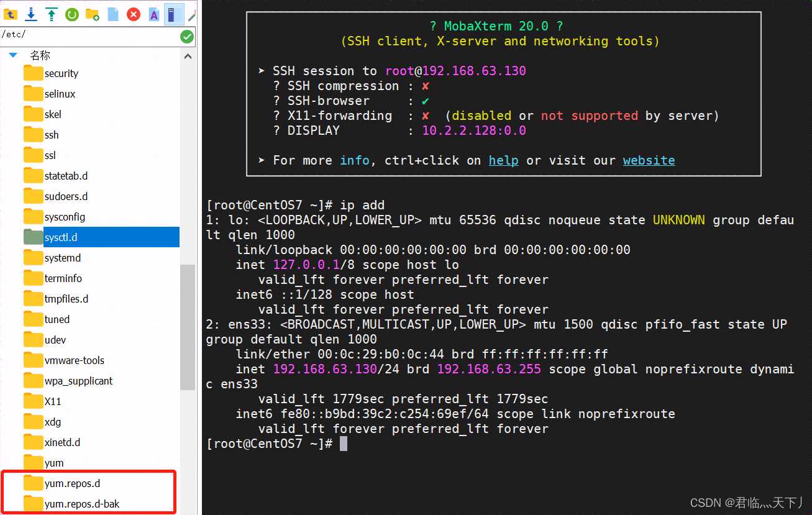The image size is (812, 515).
Task: Click the 192.168.63.255 broadcast address
Action: (x=489, y=369)
